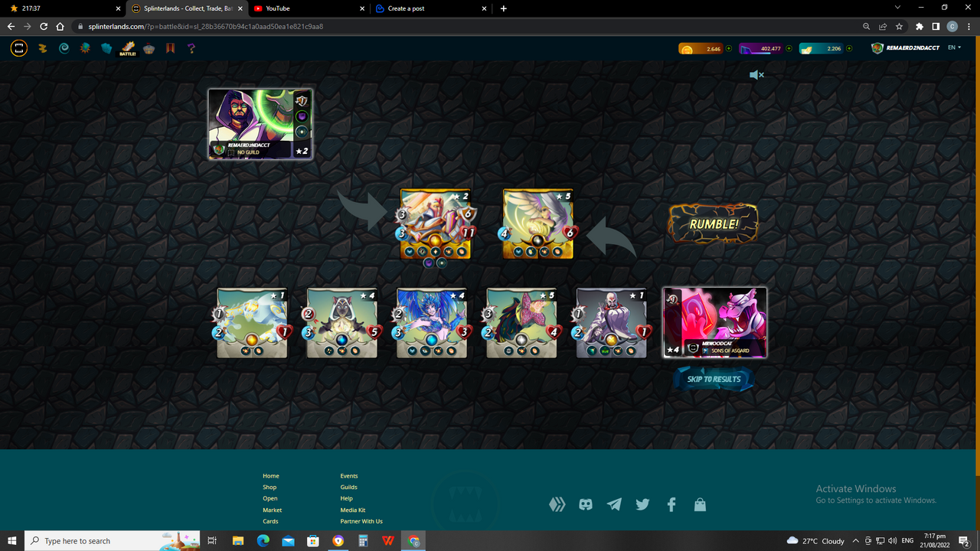
Task: Click the Skip to Results button
Action: pos(714,379)
